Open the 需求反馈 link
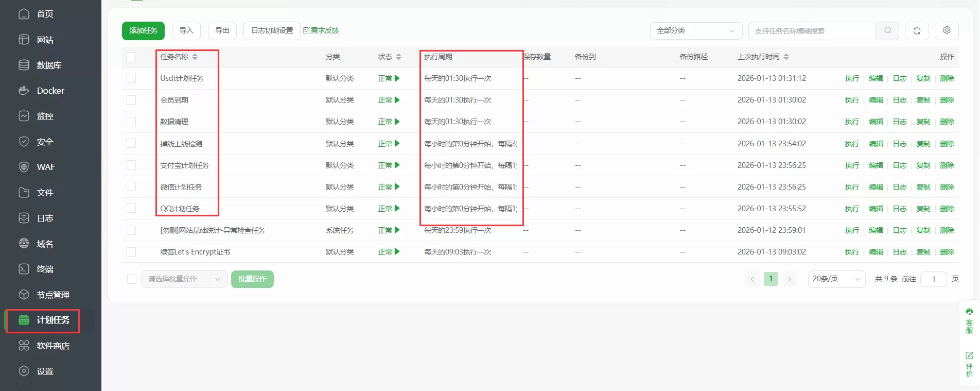This screenshot has width=980, height=391. click(x=321, y=30)
